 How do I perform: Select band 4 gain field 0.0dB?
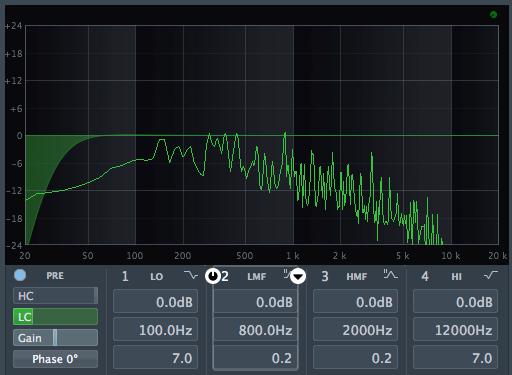[456, 302]
